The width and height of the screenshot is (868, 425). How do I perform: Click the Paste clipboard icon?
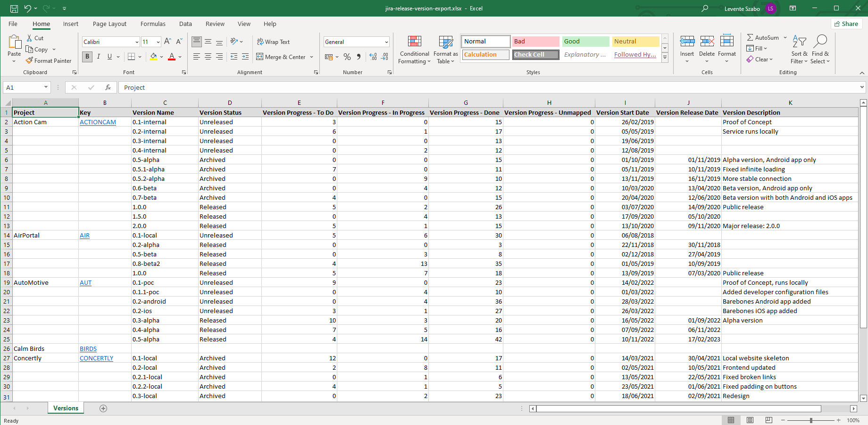pyautogui.click(x=14, y=42)
